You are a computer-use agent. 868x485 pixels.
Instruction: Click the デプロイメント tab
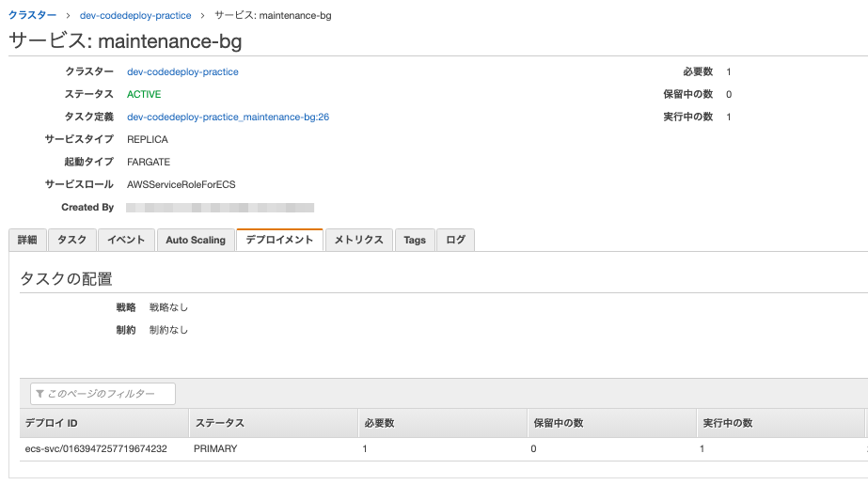tap(279, 240)
